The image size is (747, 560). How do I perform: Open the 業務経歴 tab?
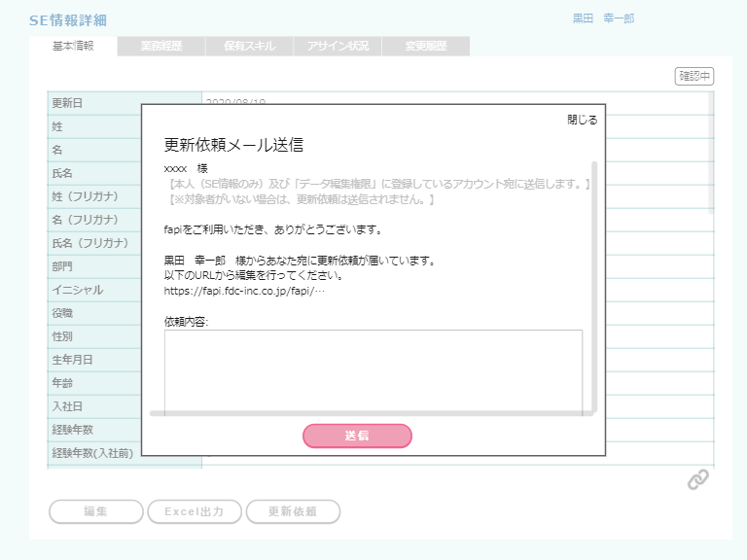(x=161, y=46)
